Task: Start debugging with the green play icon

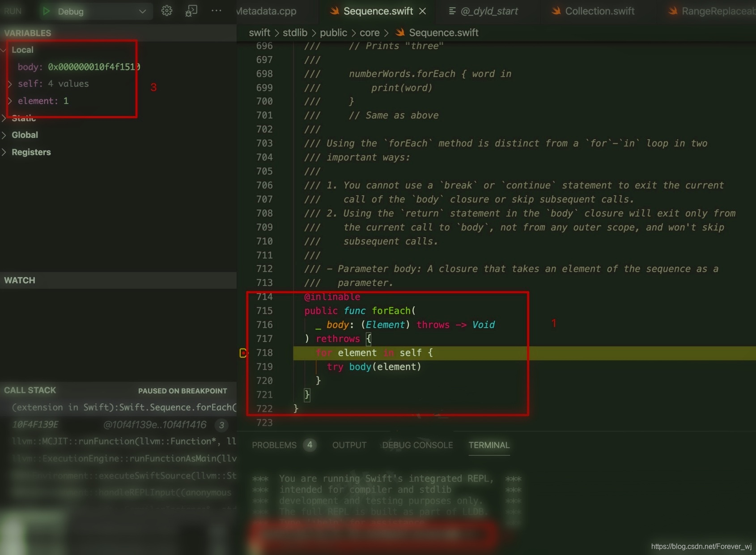Action: pyautogui.click(x=46, y=11)
